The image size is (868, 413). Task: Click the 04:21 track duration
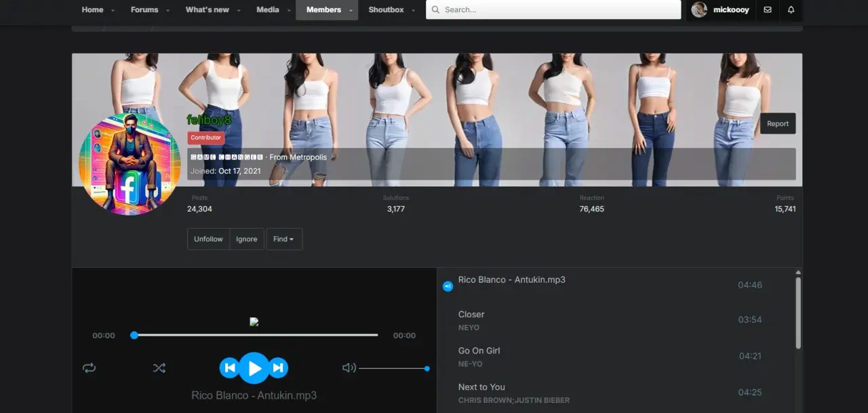[750, 356]
